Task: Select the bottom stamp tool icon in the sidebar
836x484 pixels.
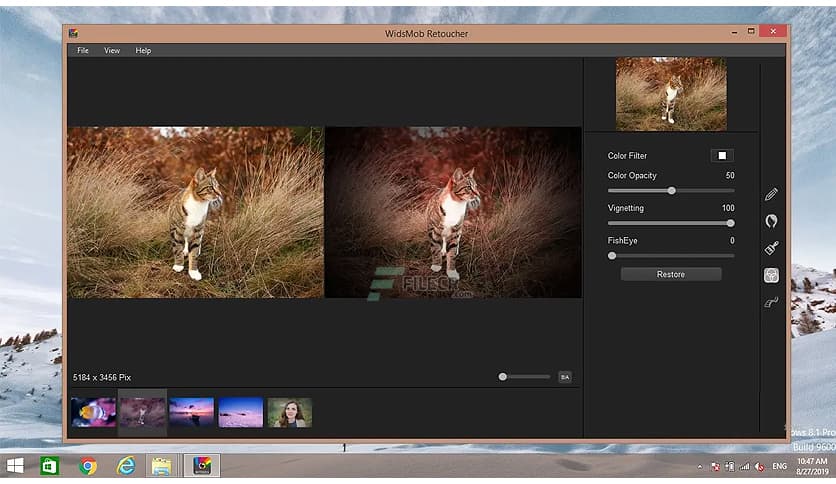Action: tap(771, 302)
